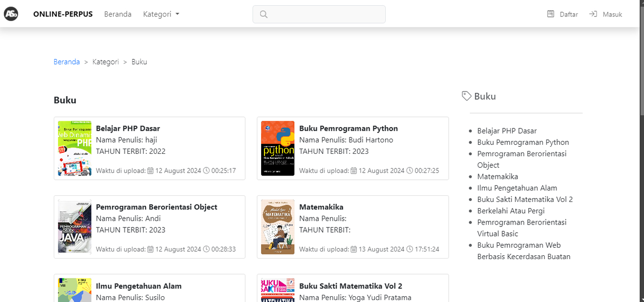Open Belajar PHP Dasar book cover thumbnail
The image size is (644, 302).
(x=75, y=148)
